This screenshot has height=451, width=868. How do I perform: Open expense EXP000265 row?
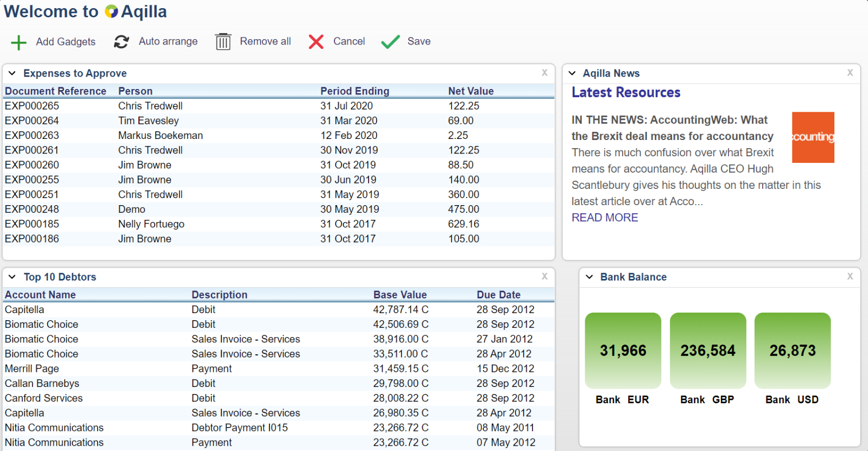tap(32, 106)
